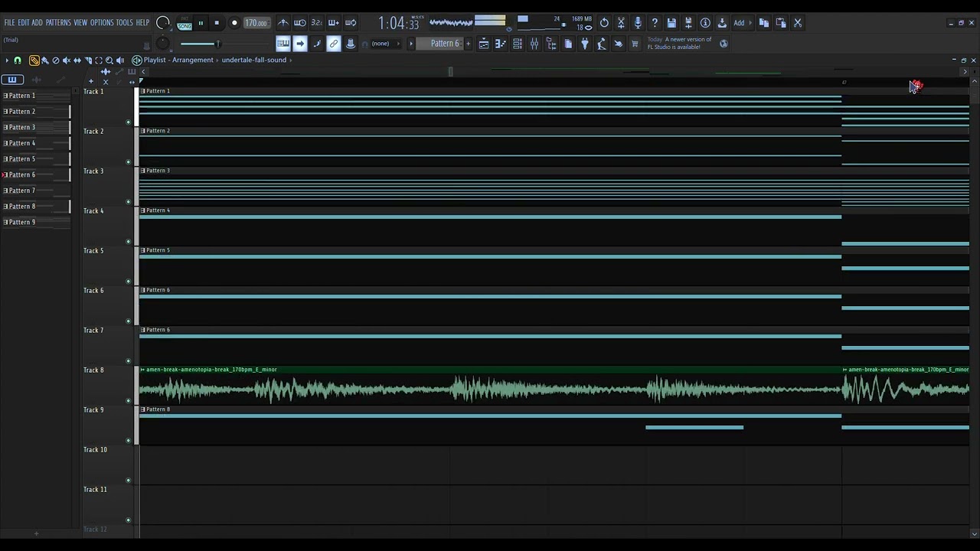Click the microphone recording icon
The width and height of the screenshot is (980, 551).
click(638, 23)
